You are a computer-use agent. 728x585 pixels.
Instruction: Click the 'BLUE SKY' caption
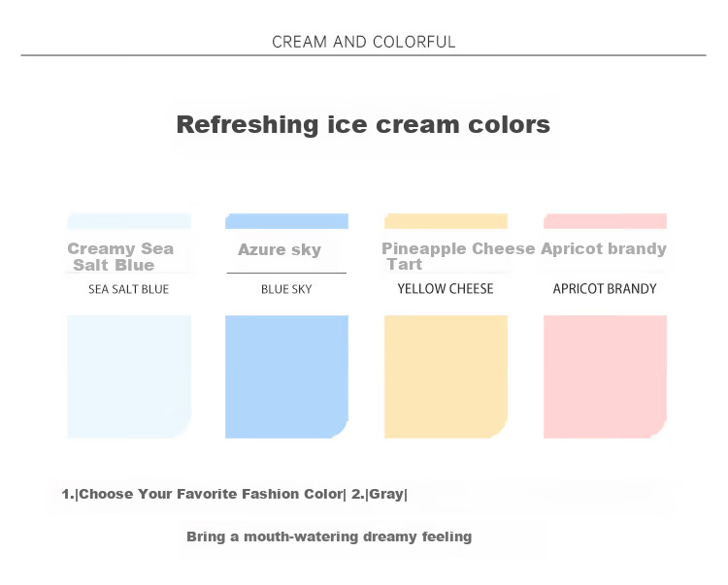[x=286, y=289]
